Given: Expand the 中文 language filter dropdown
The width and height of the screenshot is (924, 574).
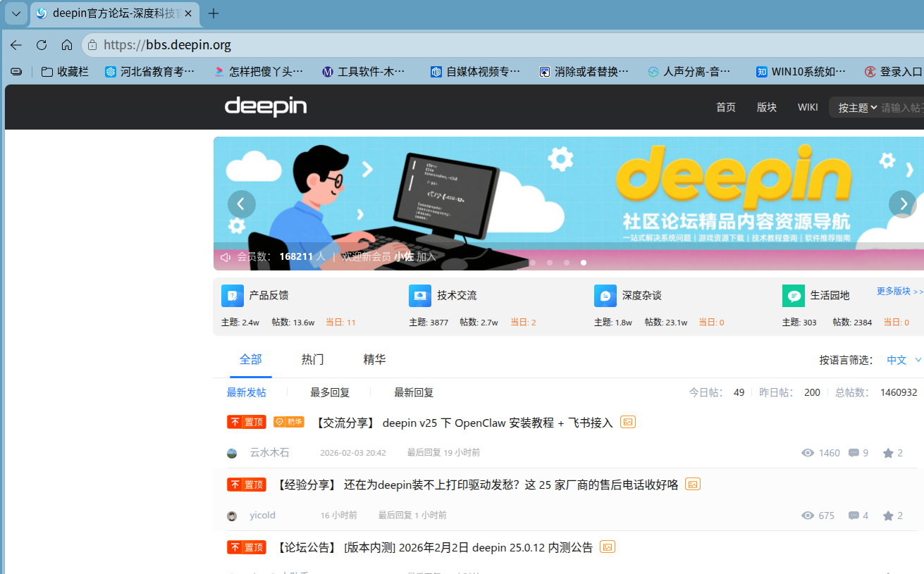Looking at the screenshot, I should [904, 360].
